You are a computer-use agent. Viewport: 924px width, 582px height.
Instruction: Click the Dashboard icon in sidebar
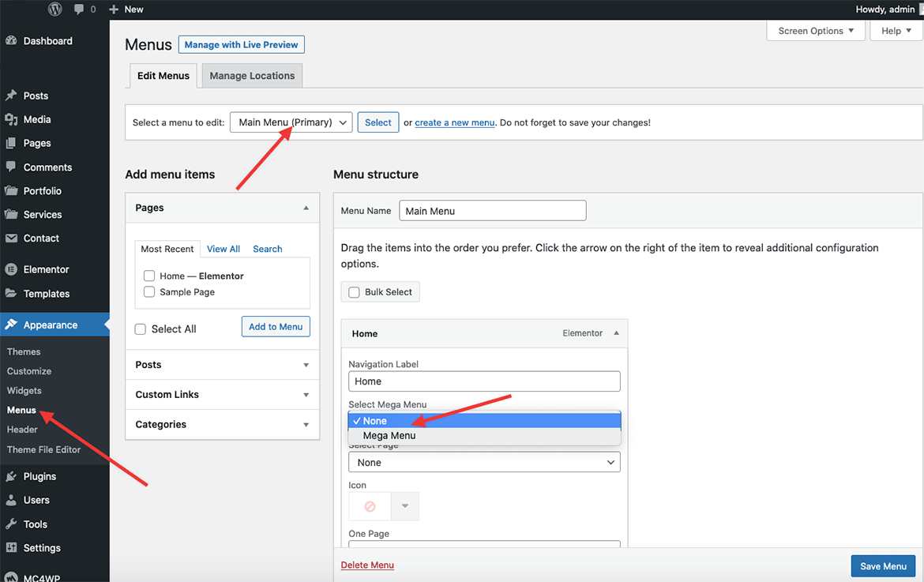tap(11, 41)
